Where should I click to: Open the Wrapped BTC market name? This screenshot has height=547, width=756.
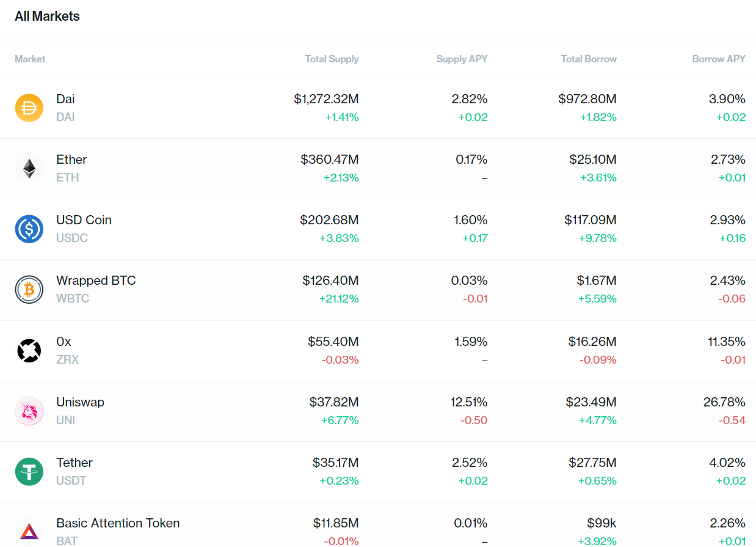[x=96, y=281]
